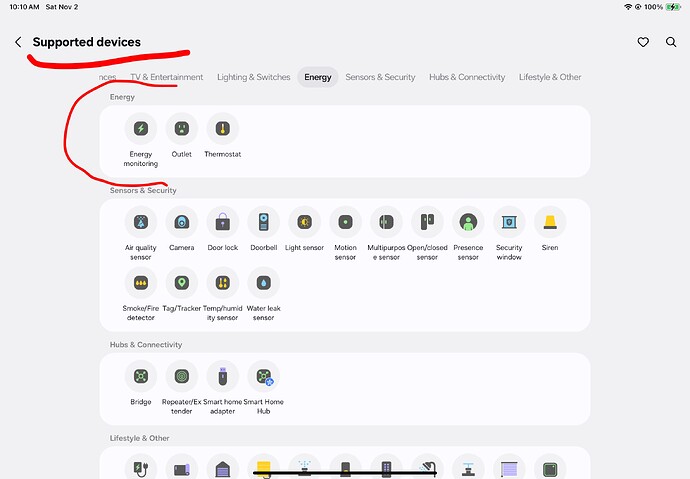Tap the 10:10 AM clock text
This screenshot has width=690, height=479.
coord(24,7)
